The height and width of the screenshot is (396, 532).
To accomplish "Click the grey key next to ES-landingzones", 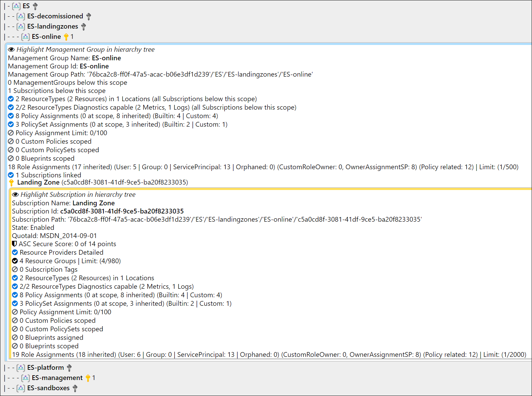I will (x=83, y=27).
